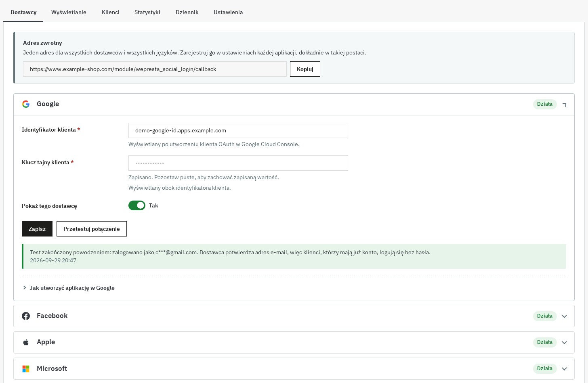This screenshot has height=383, width=588.
Task: Expand the Facebook provider section
Action: [565, 316]
